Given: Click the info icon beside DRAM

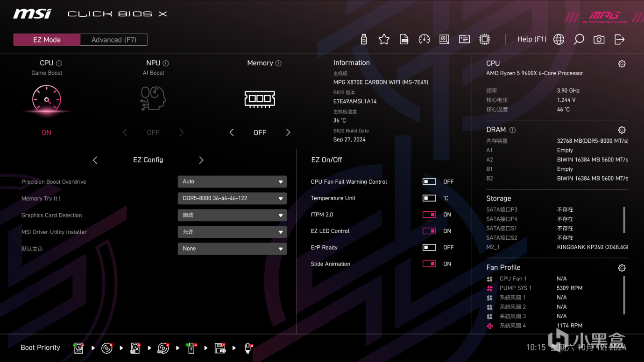Looking at the screenshot, I should tap(512, 130).
